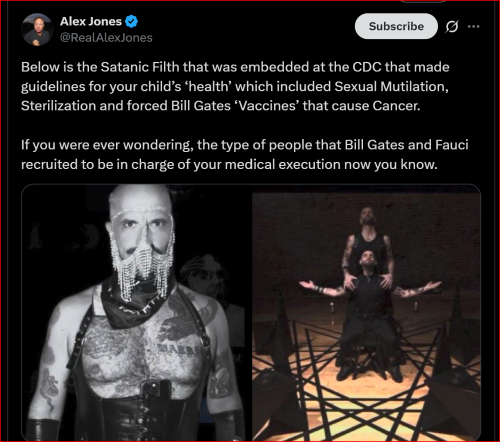Click the Alex Jones display name
This screenshot has height=442, width=500.
pos(91,22)
